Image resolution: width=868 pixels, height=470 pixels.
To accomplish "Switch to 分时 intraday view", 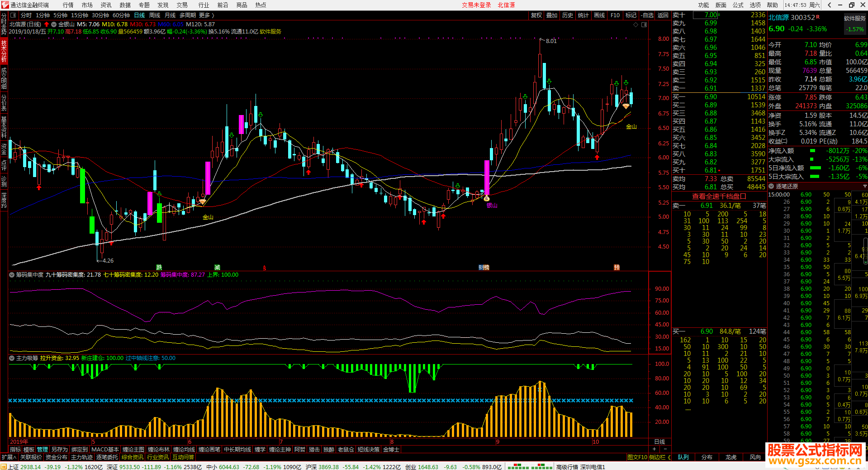I will click(x=26, y=15).
